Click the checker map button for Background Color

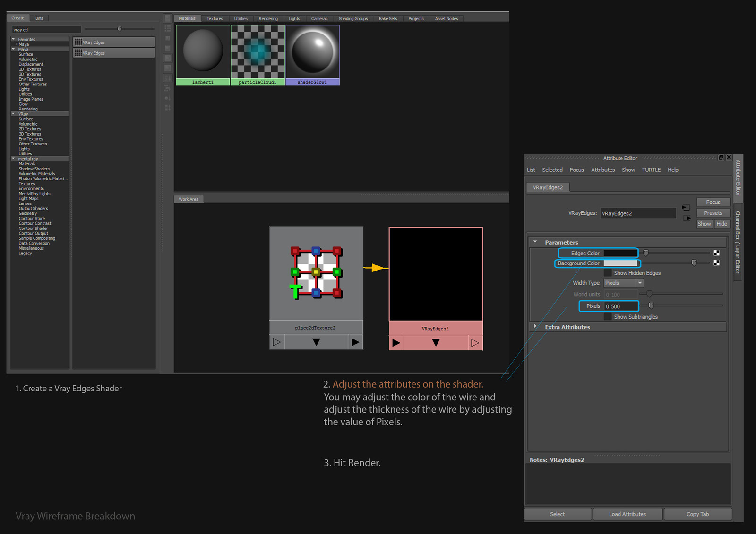click(716, 263)
